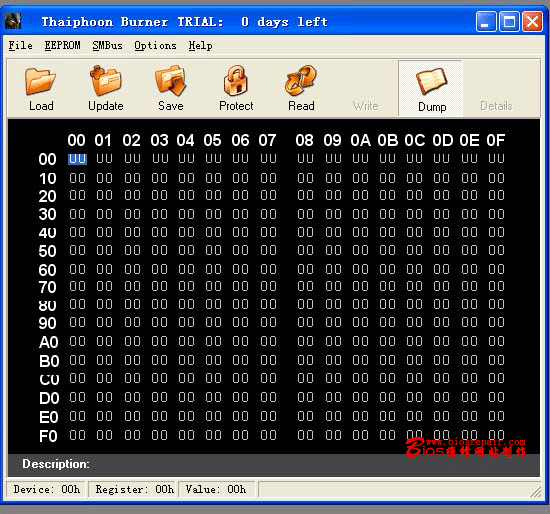Viewport: 550px width, 514px height.
Task: Click the 50 row label
Action: click(47, 251)
